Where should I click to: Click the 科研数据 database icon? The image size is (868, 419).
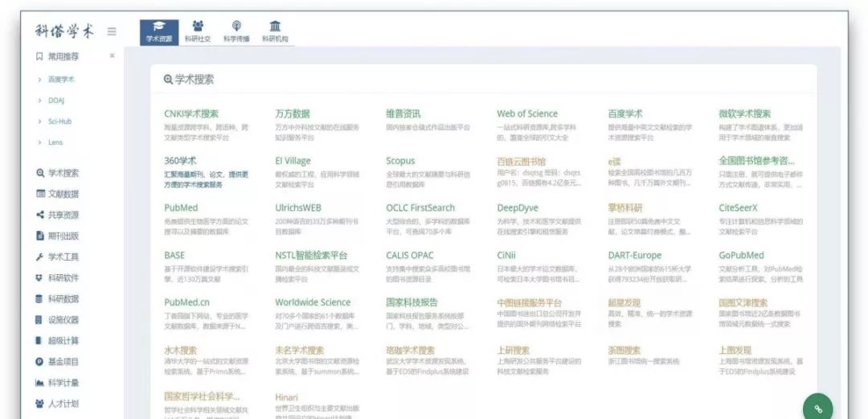click(x=40, y=298)
